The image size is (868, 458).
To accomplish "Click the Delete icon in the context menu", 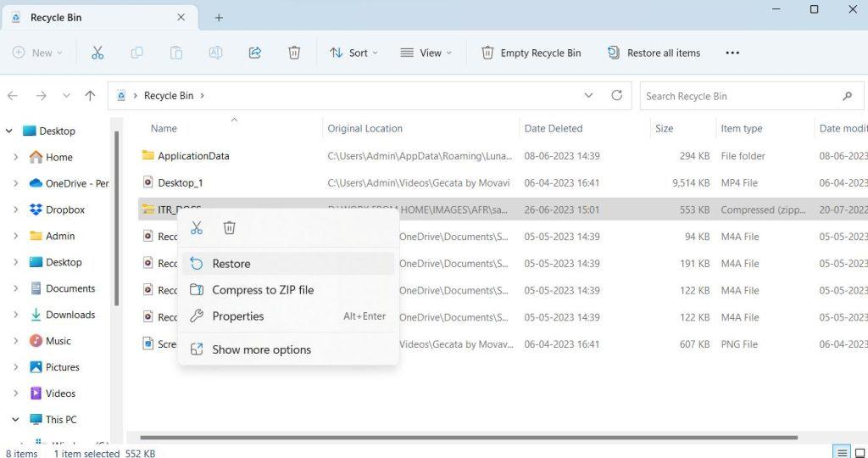I will tap(229, 227).
